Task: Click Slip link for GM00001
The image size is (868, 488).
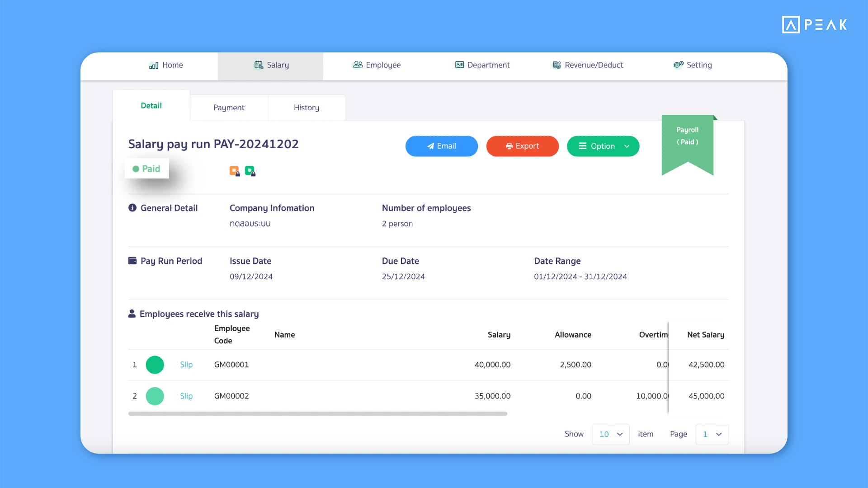Action: pos(185,364)
